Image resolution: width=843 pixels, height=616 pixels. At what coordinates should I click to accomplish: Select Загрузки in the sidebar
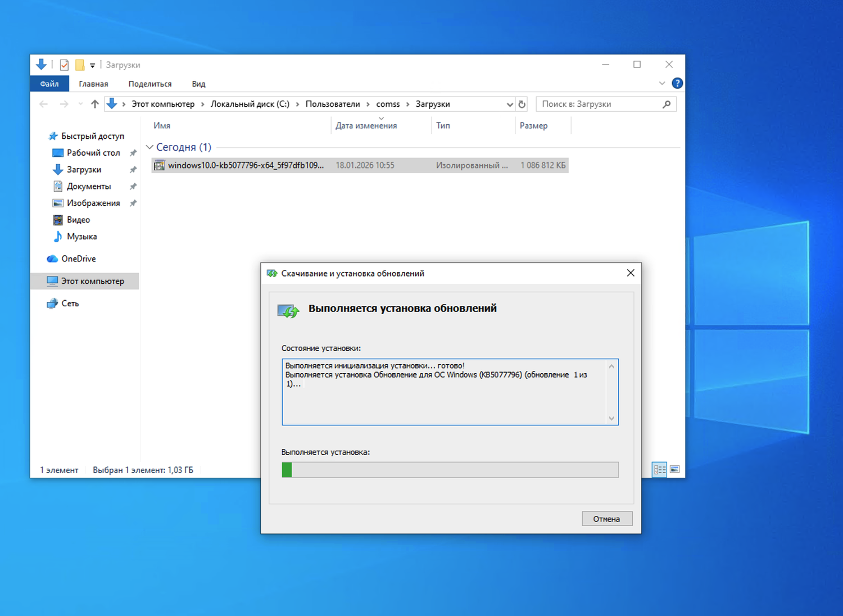point(84,170)
